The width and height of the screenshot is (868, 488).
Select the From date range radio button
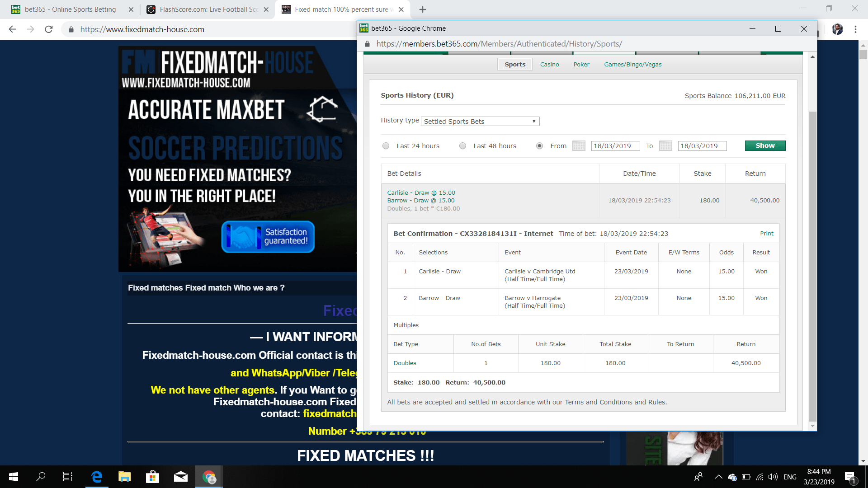point(539,146)
